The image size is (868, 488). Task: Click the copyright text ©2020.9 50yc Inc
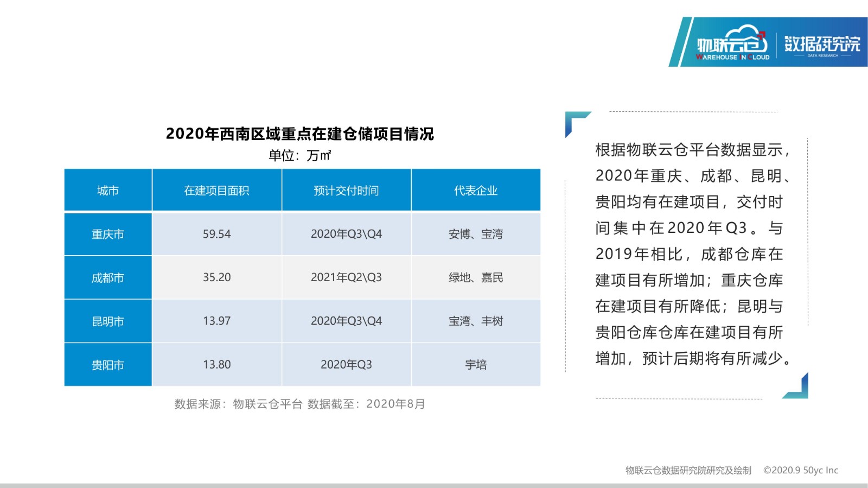click(x=801, y=471)
